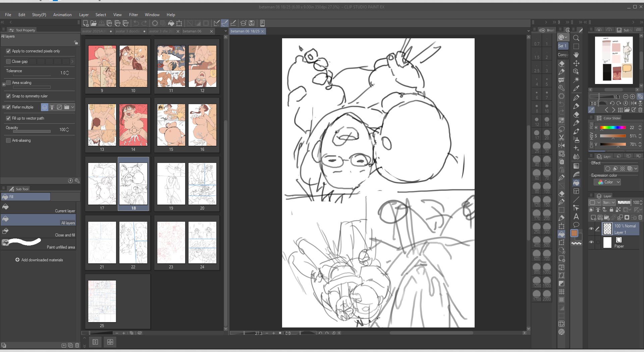
Task: Zoom in the Sub View with plus icon
Action: pyautogui.click(x=632, y=97)
